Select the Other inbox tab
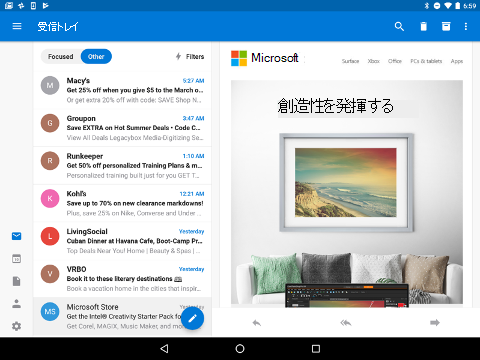 96,56
